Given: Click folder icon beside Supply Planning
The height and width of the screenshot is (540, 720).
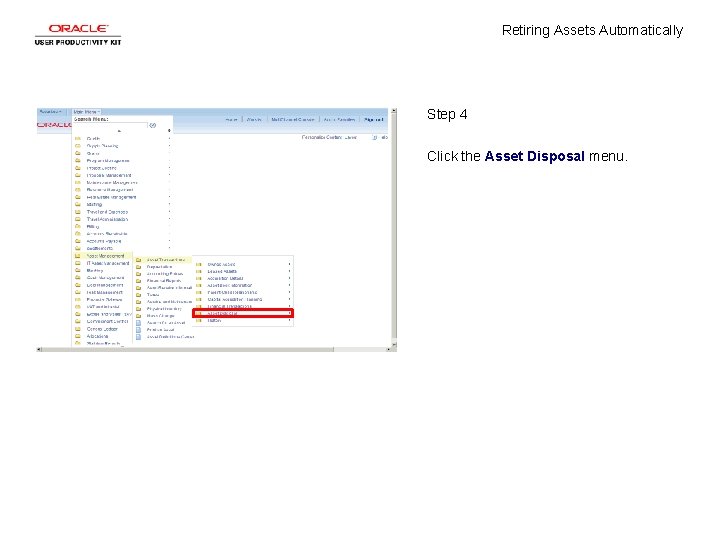Looking at the screenshot, I should pyautogui.click(x=78, y=146).
